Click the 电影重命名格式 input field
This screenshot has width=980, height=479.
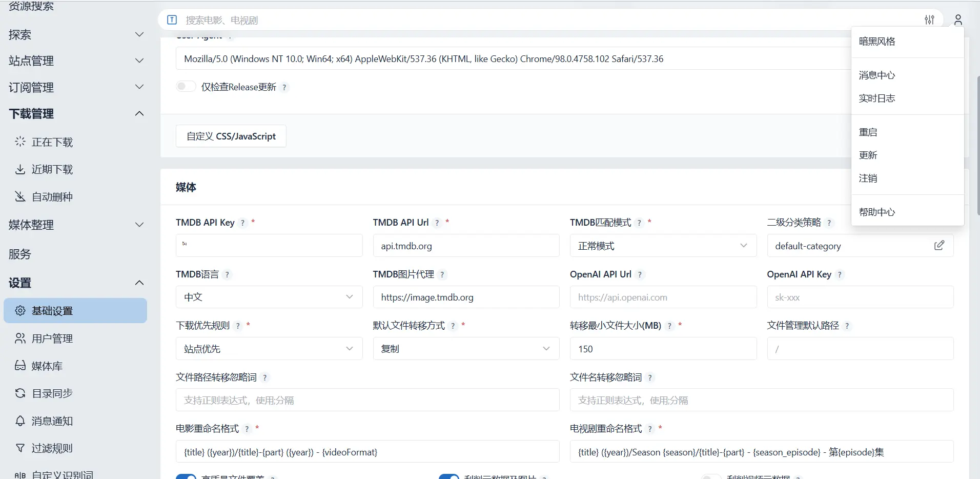click(x=367, y=452)
